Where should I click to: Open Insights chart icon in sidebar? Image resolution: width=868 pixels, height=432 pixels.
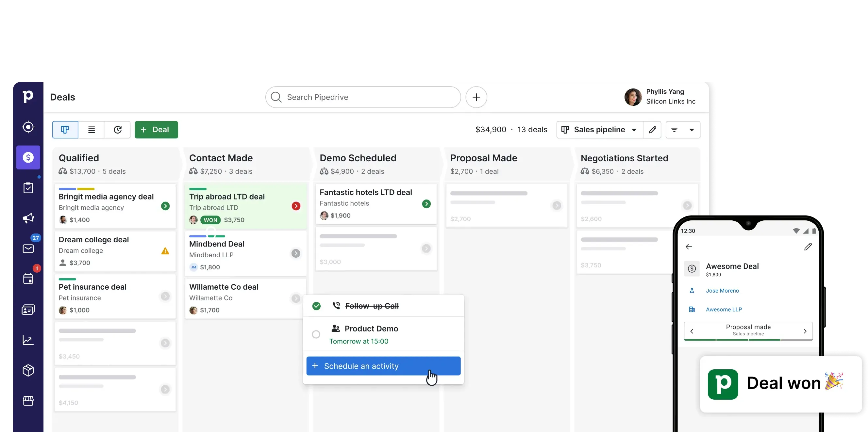coord(28,340)
